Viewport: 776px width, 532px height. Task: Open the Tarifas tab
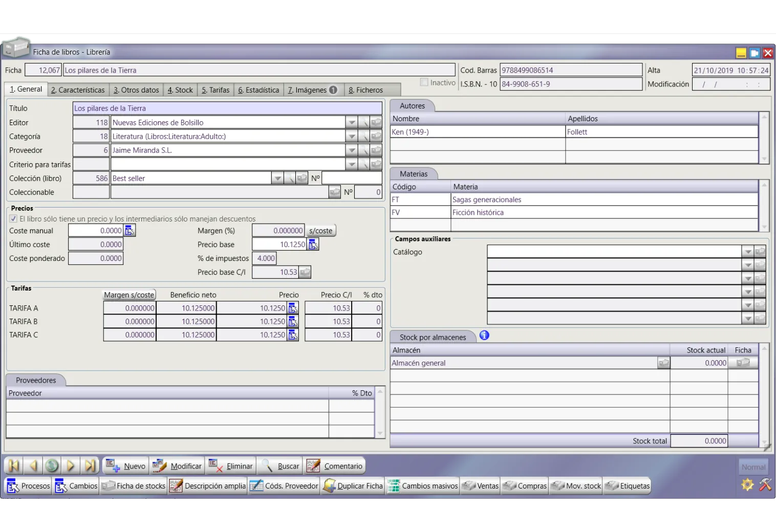point(215,90)
